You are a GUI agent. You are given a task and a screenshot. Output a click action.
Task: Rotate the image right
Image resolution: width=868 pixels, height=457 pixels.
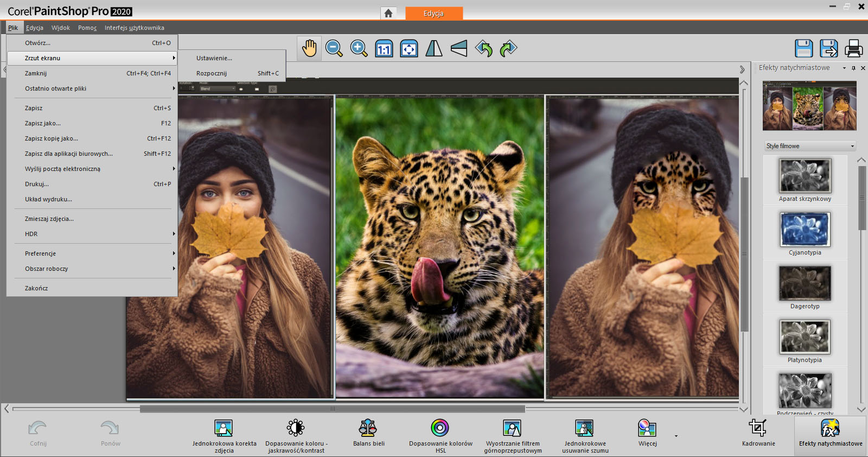(509, 48)
